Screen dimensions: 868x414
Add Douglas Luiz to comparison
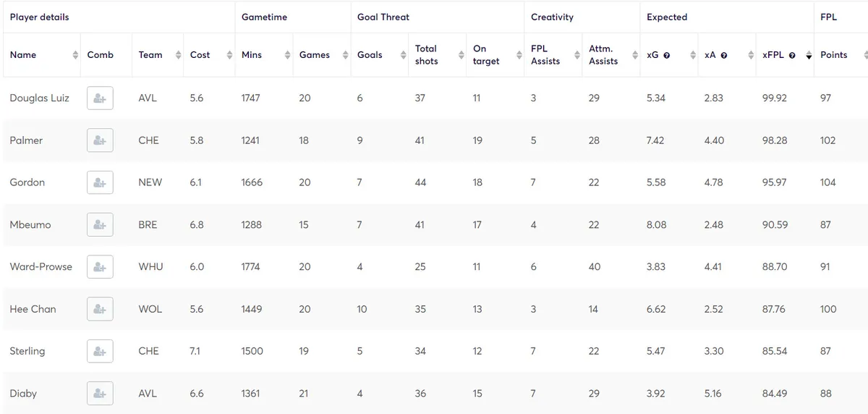tap(100, 98)
